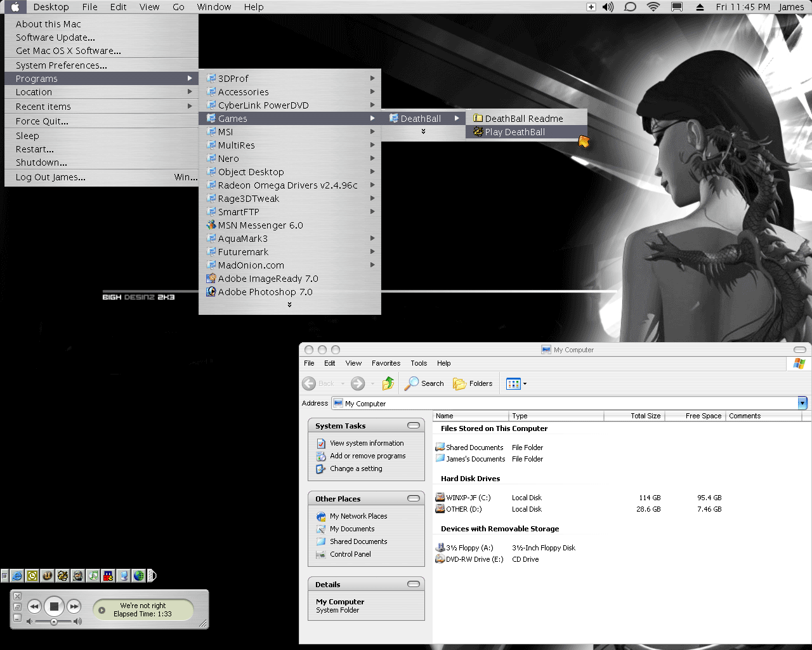812x650 pixels.
Task: Click the monitor display icon in menu bar
Action: pos(677,7)
